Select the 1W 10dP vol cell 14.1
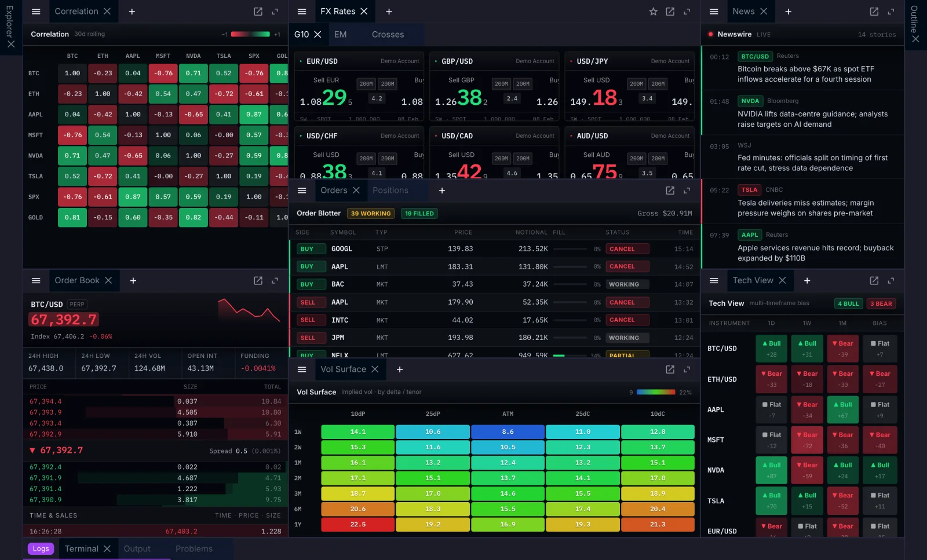927x560 pixels. click(x=358, y=432)
